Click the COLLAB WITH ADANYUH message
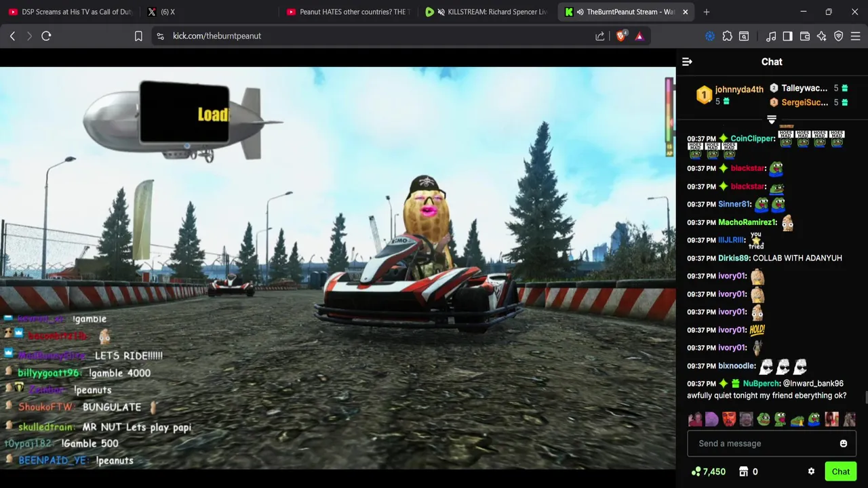Viewport: 868px width, 488px height. pyautogui.click(x=797, y=258)
